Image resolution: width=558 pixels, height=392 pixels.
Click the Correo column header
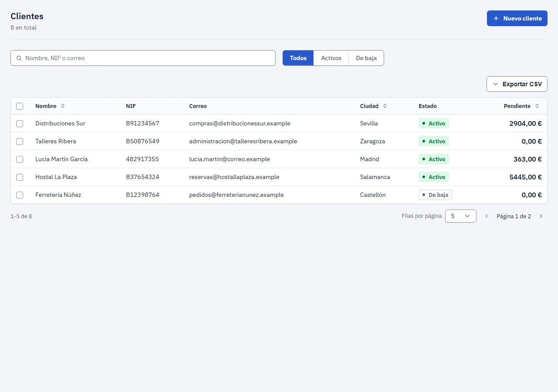[198, 106]
